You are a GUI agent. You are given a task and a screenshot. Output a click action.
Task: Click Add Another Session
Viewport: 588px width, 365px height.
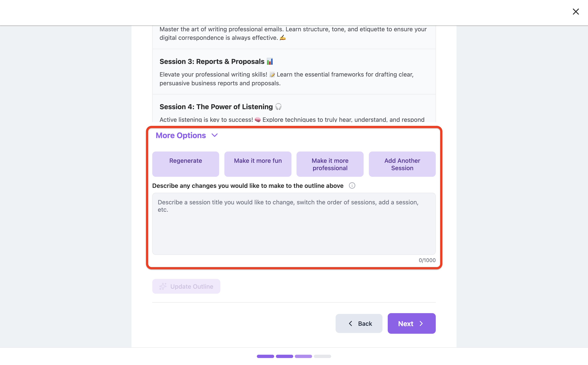click(x=402, y=164)
